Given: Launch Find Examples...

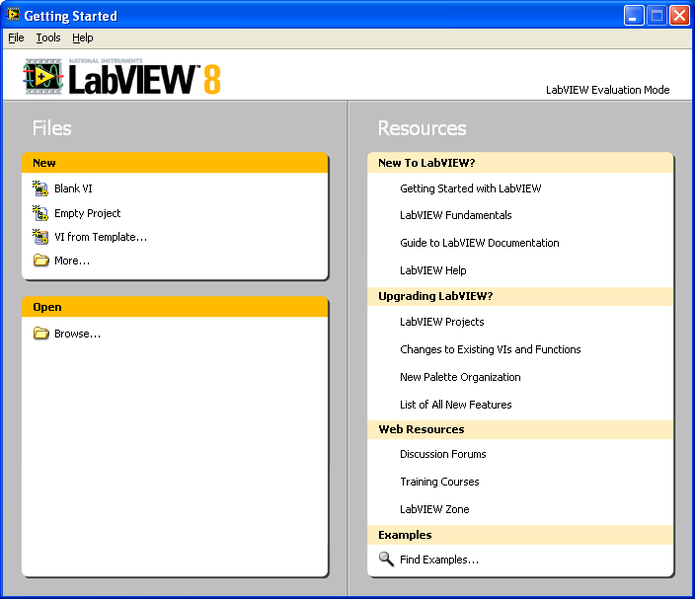Looking at the screenshot, I should pos(439,560).
